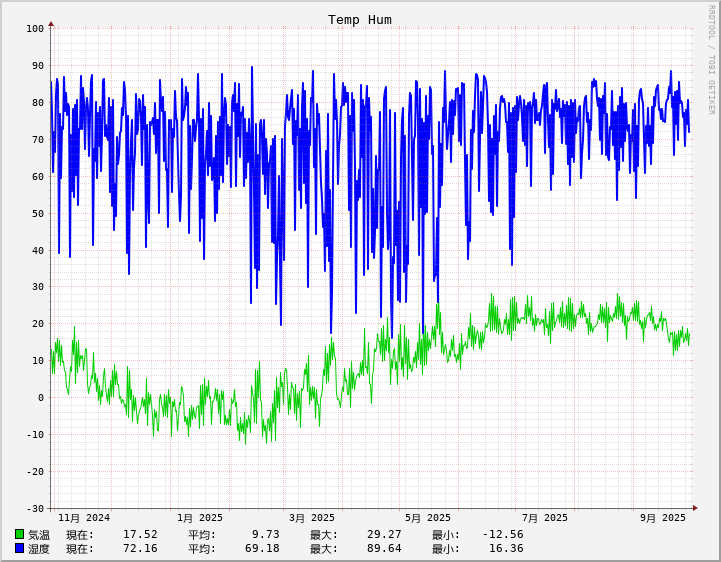
Task: Click the 3月 2025 date label
Action: pyautogui.click(x=312, y=518)
